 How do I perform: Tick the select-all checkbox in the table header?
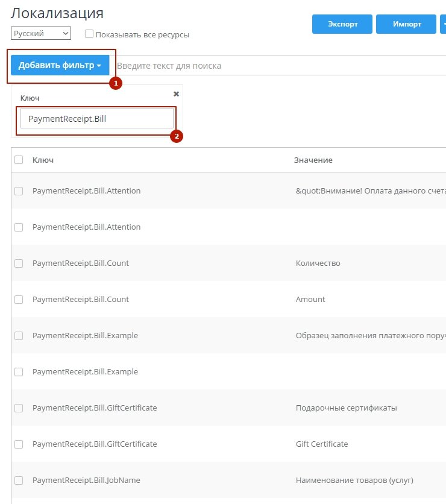(x=19, y=160)
